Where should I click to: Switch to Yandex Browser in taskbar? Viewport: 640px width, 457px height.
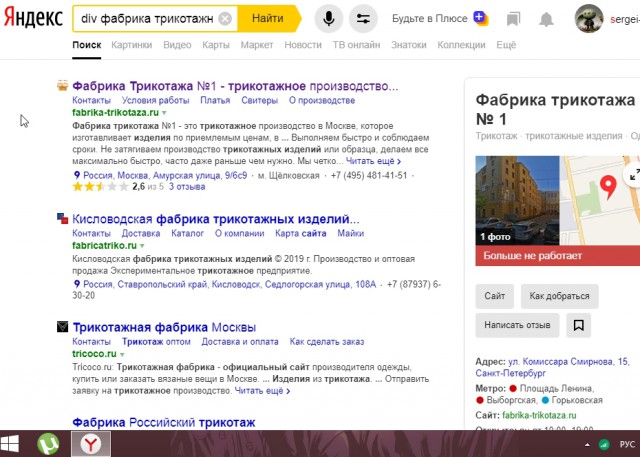(91, 444)
